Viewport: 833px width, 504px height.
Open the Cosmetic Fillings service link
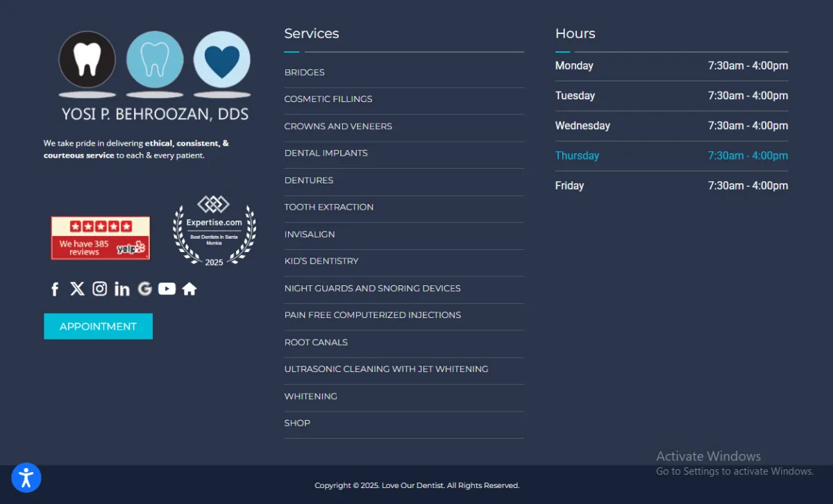[x=328, y=99]
